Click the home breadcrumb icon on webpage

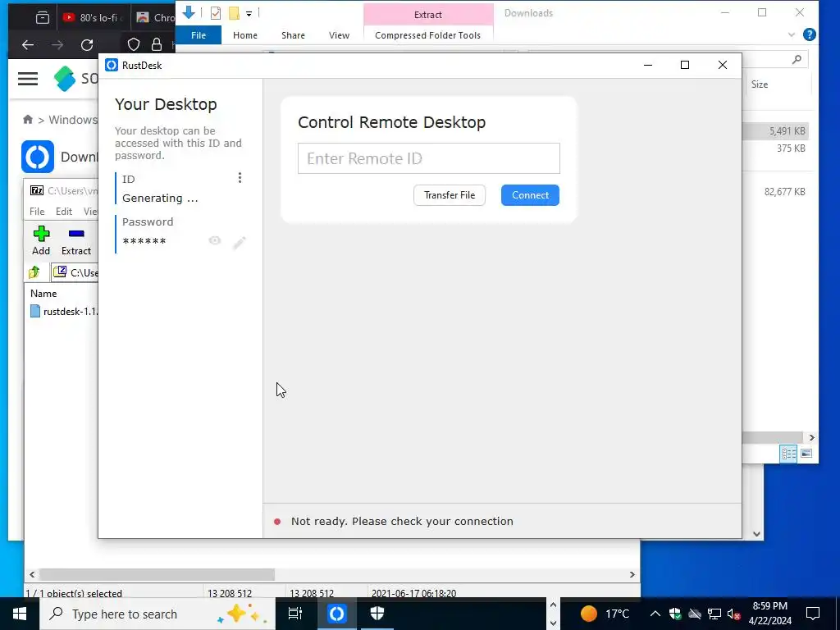pyautogui.click(x=28, y=120)
